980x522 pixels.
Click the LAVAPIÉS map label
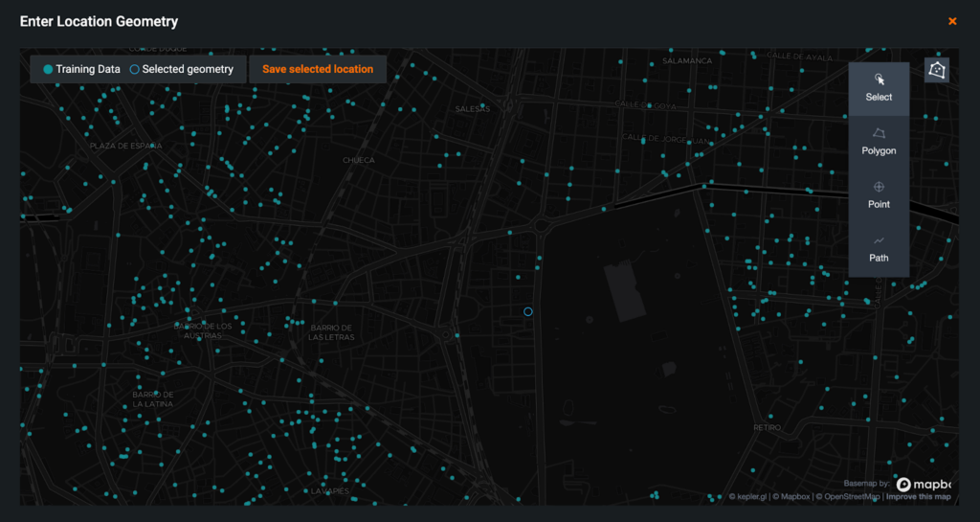click(329, 490)
